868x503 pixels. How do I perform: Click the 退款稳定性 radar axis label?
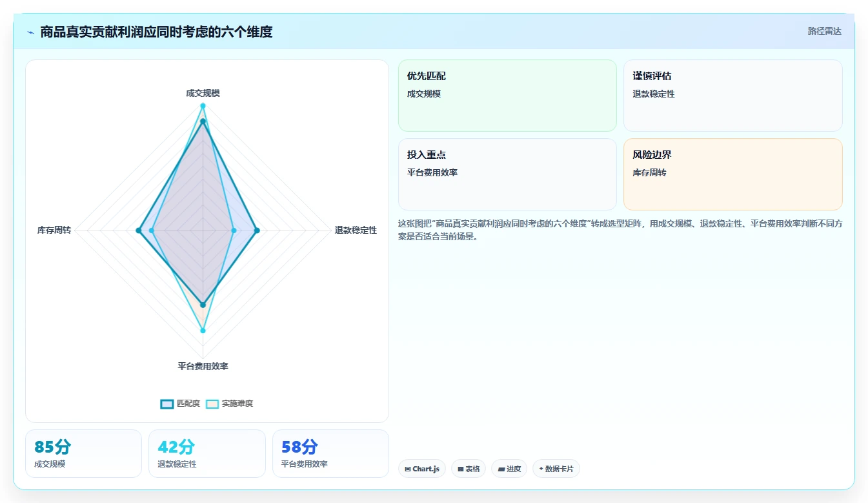coord(356,230)
